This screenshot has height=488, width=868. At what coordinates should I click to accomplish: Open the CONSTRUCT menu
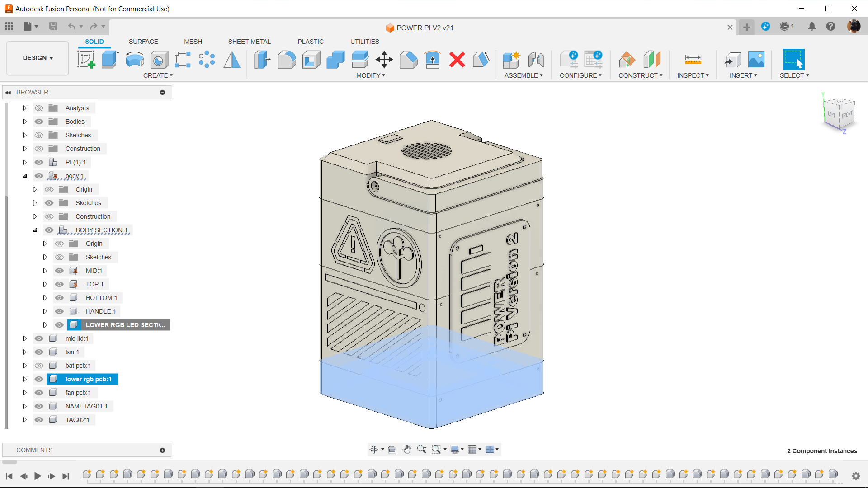[x=641, y=75]
